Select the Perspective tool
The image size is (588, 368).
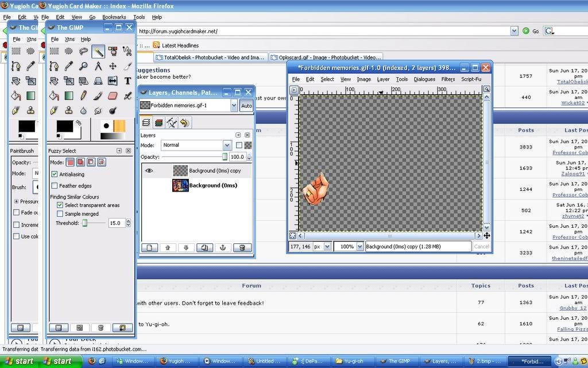[98, 80]
